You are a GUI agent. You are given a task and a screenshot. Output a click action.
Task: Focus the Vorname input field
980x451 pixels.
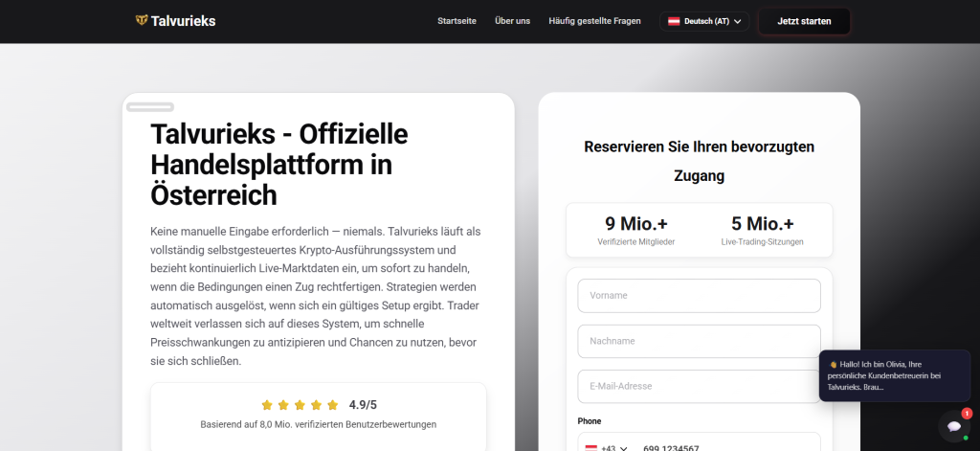click(x=699, y=295)
